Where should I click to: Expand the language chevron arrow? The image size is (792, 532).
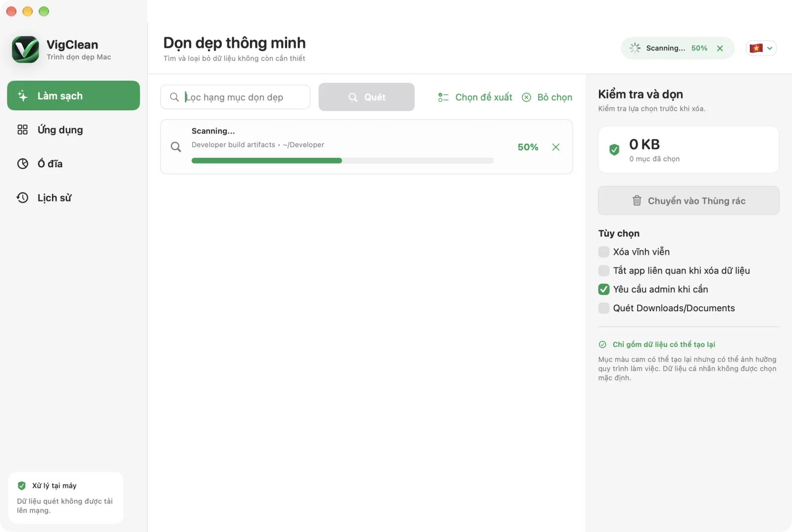click(x=770, y=48)
